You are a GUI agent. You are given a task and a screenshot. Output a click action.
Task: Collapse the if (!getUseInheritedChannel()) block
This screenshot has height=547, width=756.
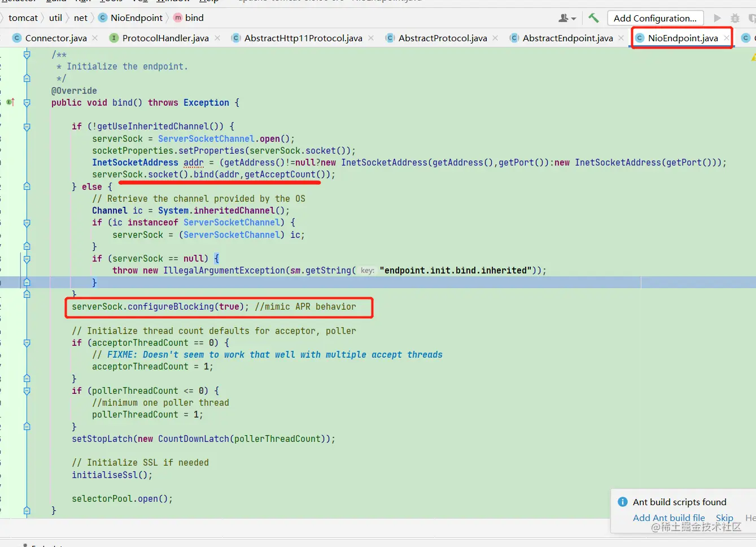[27, 127]
